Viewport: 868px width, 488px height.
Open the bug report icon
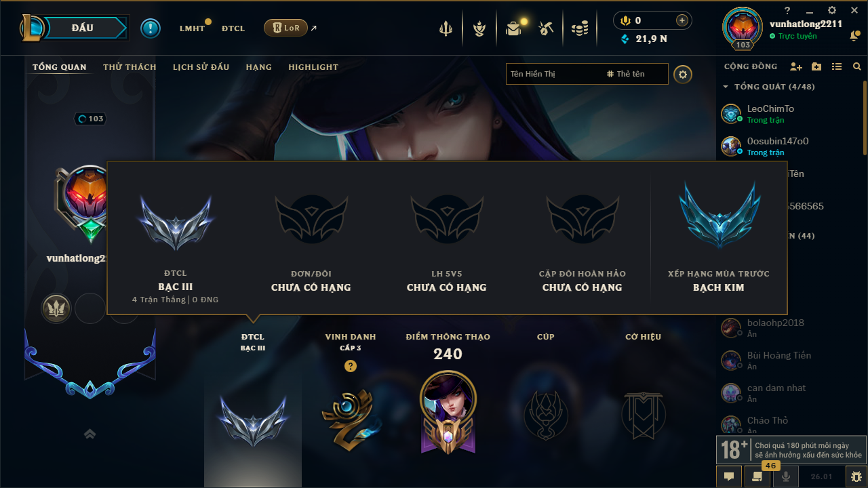pos(856,476)
